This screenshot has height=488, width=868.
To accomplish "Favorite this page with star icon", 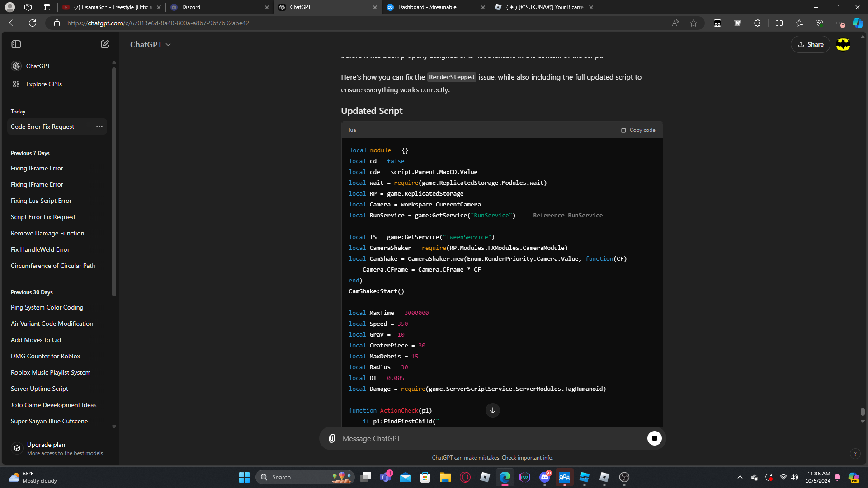I will 693,23.
